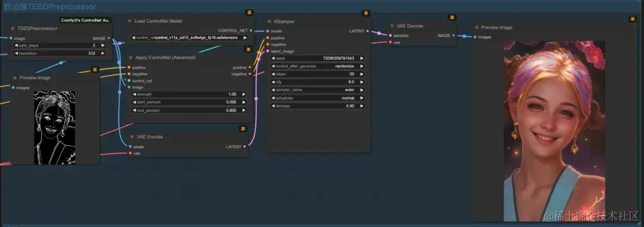Select the Load ControlNet Model title

pos(158,21)
